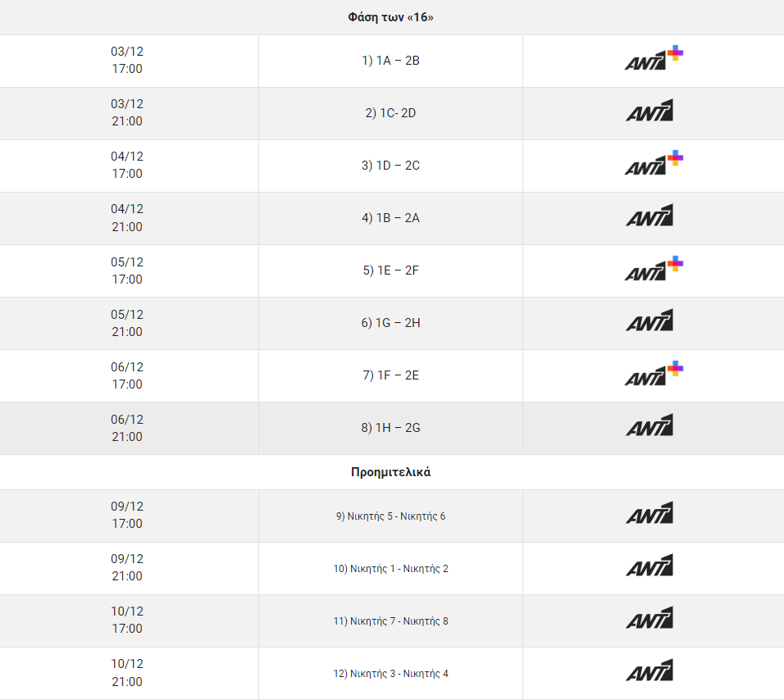Open the ANT1 logo for Νικητής 3 - Νικητής 4
Image resolution: width=784 pixels, height=700 pixels.
tap(650, 672)
